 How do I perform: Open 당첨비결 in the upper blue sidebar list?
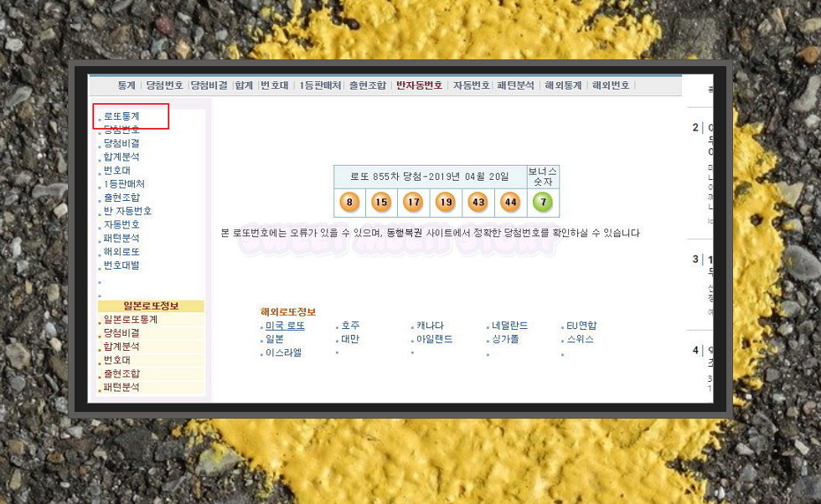pos(121,143)
